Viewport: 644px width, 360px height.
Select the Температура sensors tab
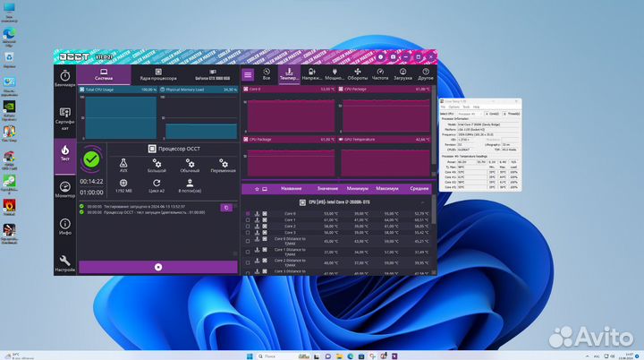289,74
